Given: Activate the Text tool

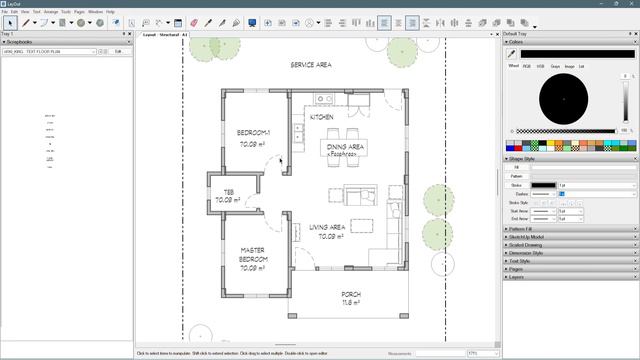Looking at the screenshot, I should (x=131, y=23).
